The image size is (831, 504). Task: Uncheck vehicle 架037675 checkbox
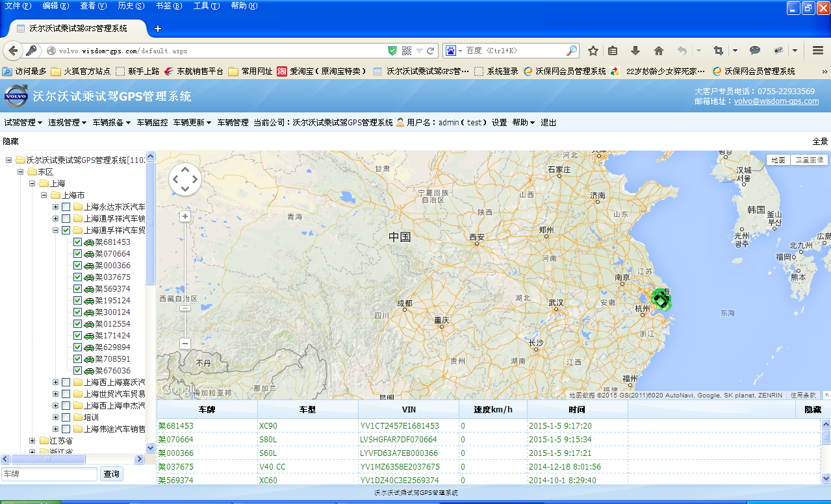pyautogui.click(x=78, y=277)
